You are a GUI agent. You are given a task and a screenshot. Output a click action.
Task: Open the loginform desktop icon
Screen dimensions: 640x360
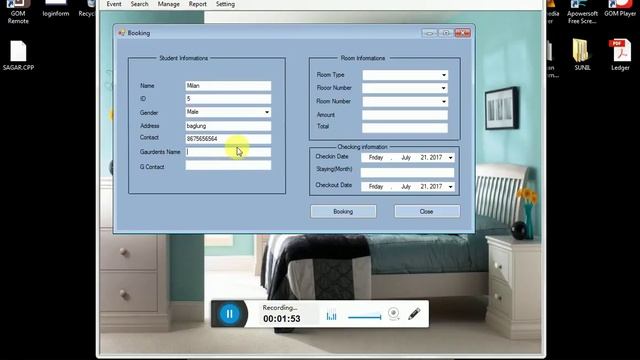[x=56, y=9]
